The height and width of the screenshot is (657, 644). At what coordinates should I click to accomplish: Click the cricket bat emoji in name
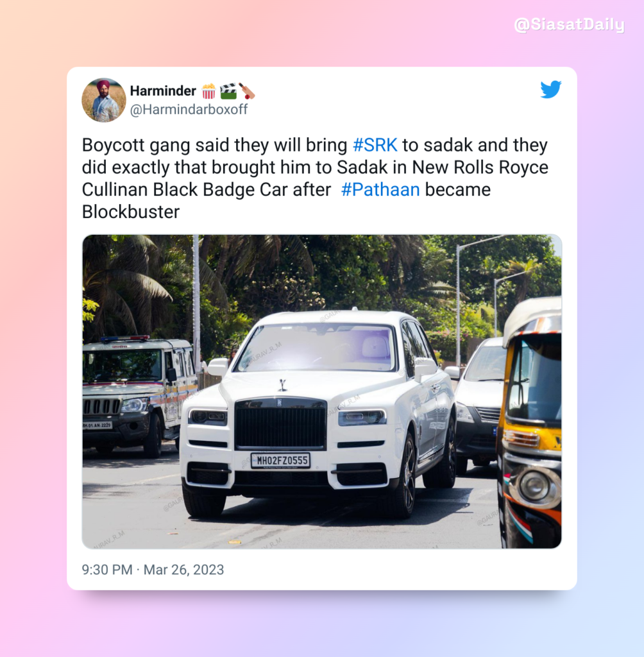pos(247,91)
